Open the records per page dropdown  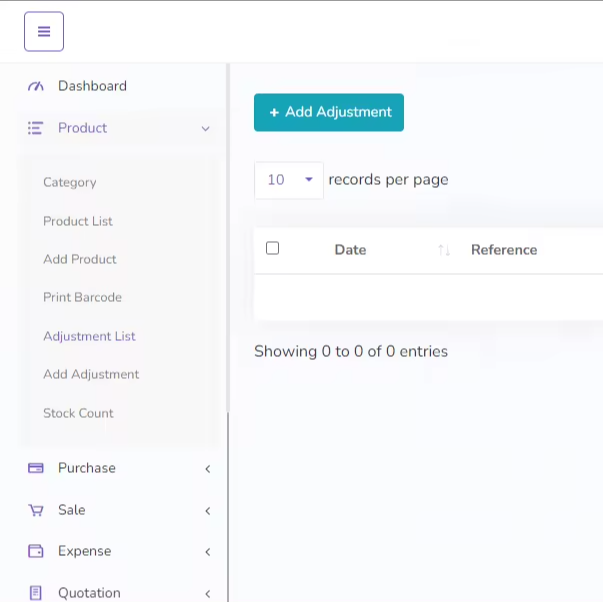pos(288,180)
